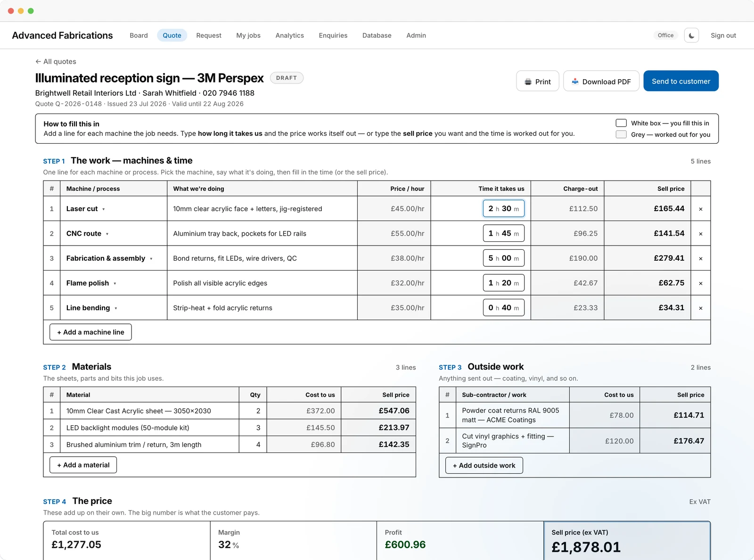
Task: Open the Analytics tab
Action: [290, 35]
